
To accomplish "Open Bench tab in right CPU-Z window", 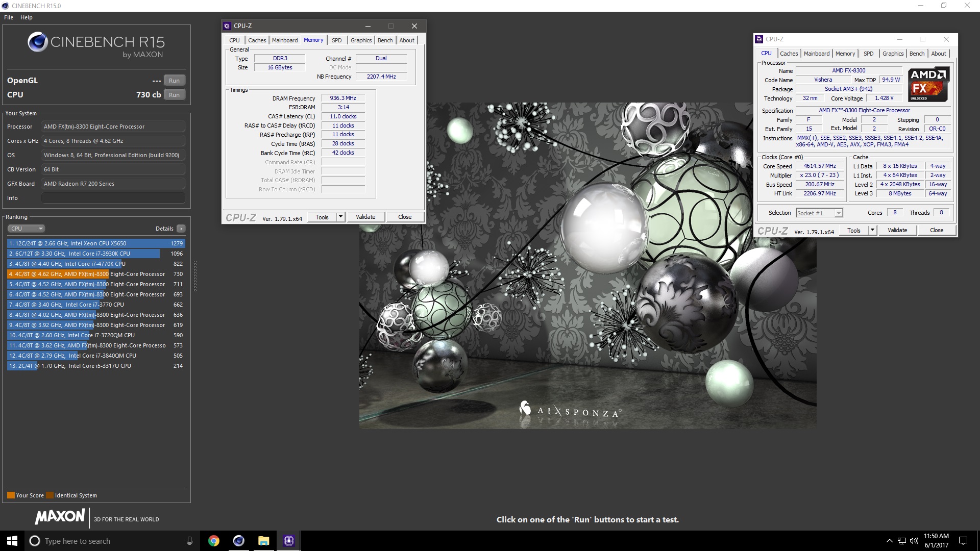I will pyautogui.click(x=917, y=54).
